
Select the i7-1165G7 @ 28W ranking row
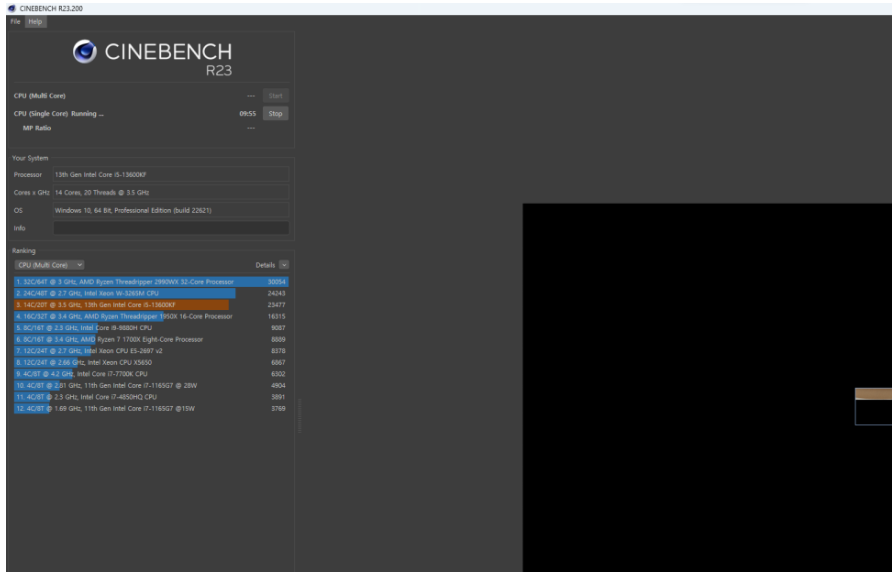pyautogui.click(x=151, y=386)
